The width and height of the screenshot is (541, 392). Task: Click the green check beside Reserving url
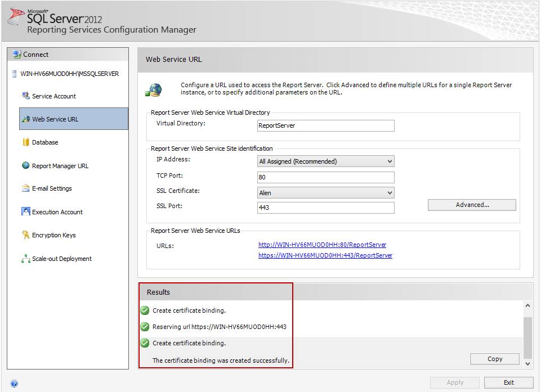145,327
